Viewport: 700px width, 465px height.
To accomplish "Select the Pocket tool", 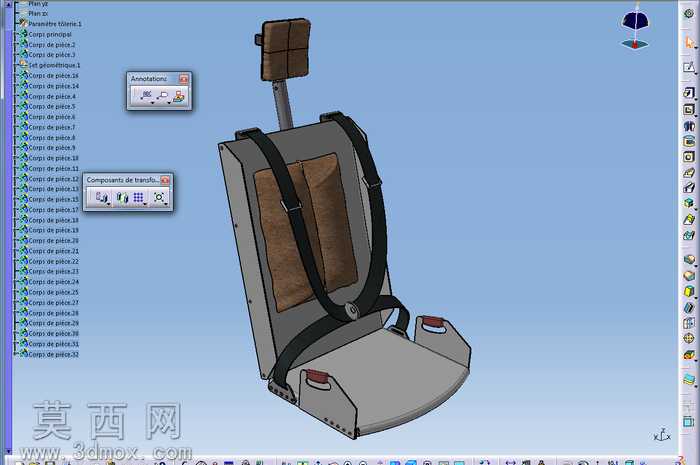I will point(689,109).
